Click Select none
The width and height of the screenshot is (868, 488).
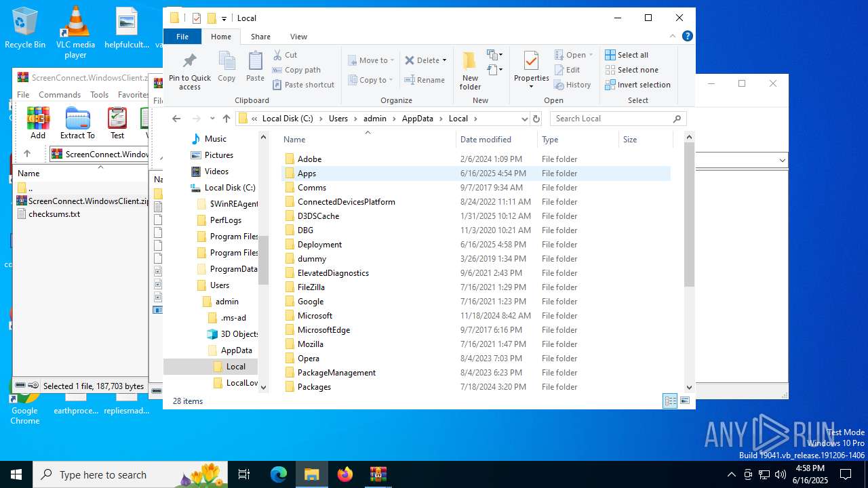point(631,70)
